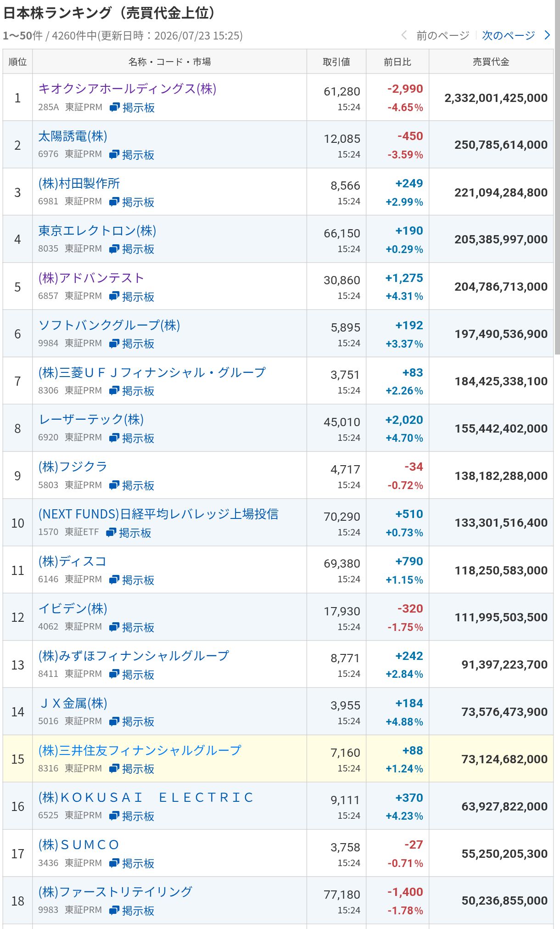560x929 pixels.
Task: Click price 45,010 for レーザーテック
Action: point(342,422)
